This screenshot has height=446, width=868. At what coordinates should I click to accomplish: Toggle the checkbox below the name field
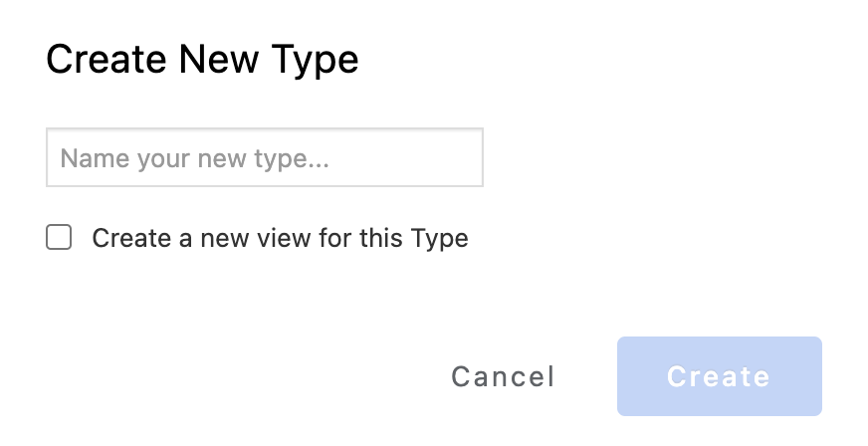[59, 238]
